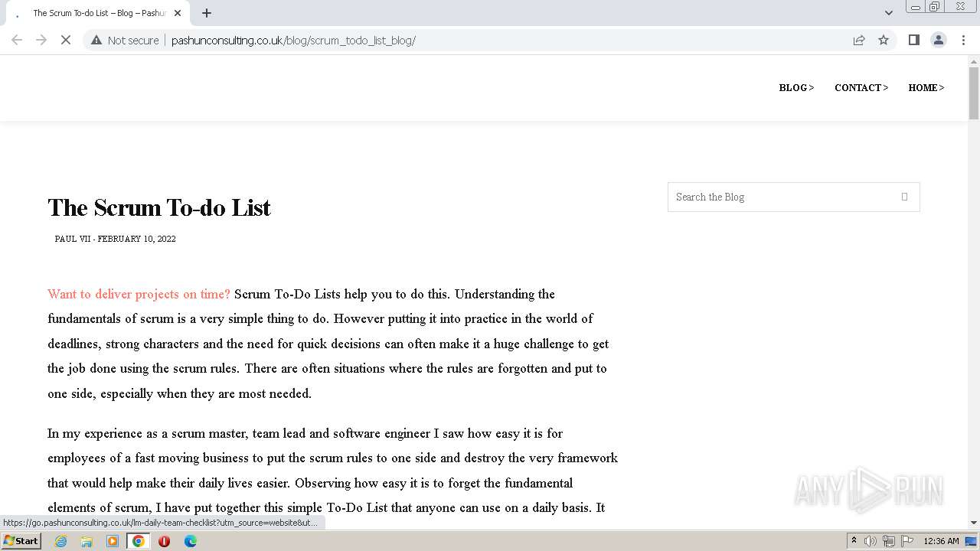Viewport: 980px width, 551px height.
Task: Open the media player taskbar icon
Action: coord(113,541)
